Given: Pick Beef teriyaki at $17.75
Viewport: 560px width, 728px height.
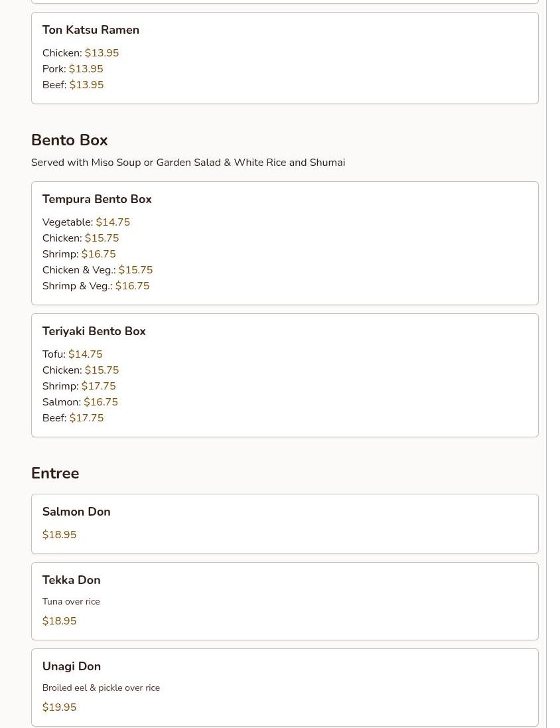Looking at the screenshot, I should point(73,418).
